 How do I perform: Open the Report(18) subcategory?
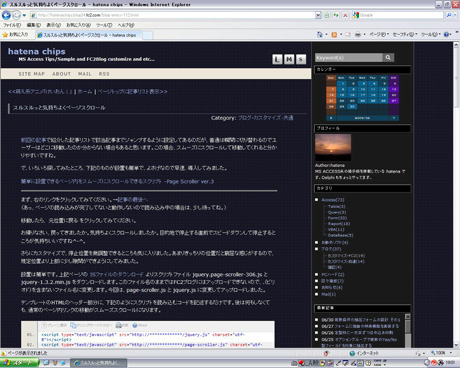[339, 224]
